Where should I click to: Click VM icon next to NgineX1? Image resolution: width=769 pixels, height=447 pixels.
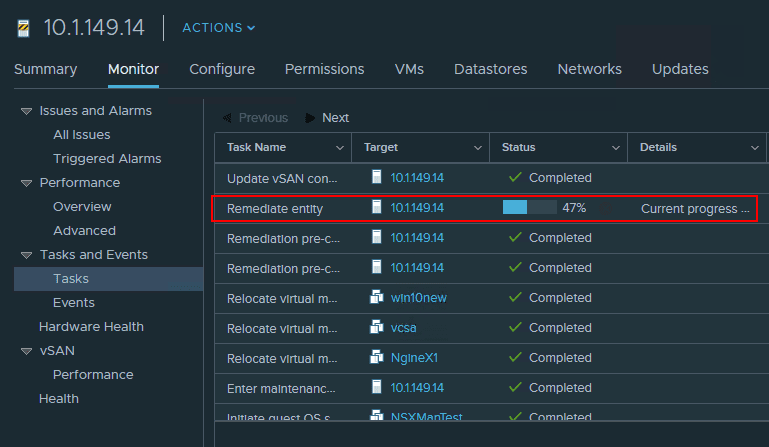click(x=377, y=358)
